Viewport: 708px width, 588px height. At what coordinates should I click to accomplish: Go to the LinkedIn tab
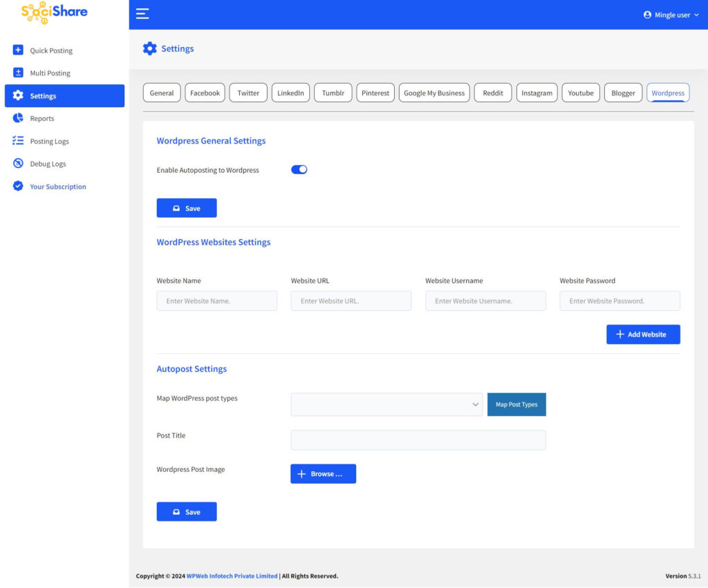[291, 93]
